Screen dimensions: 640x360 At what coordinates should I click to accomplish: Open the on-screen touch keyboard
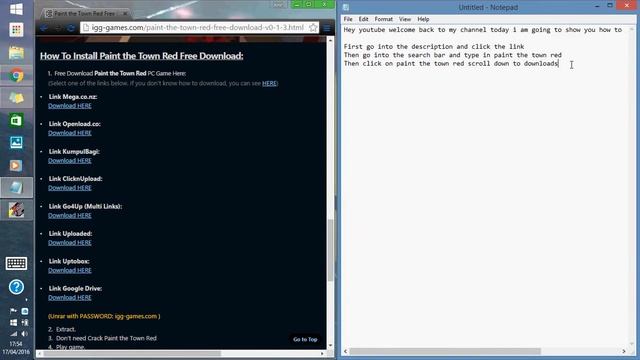(x=16, y=263)
